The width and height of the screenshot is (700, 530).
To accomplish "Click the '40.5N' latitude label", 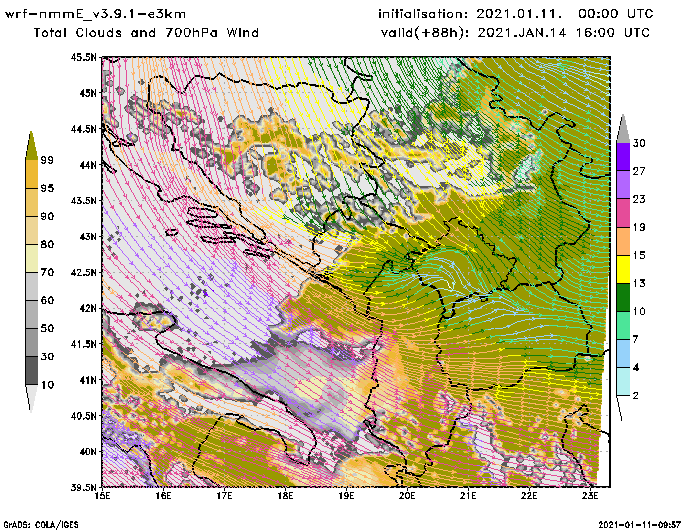I will [x=83, y=416].
